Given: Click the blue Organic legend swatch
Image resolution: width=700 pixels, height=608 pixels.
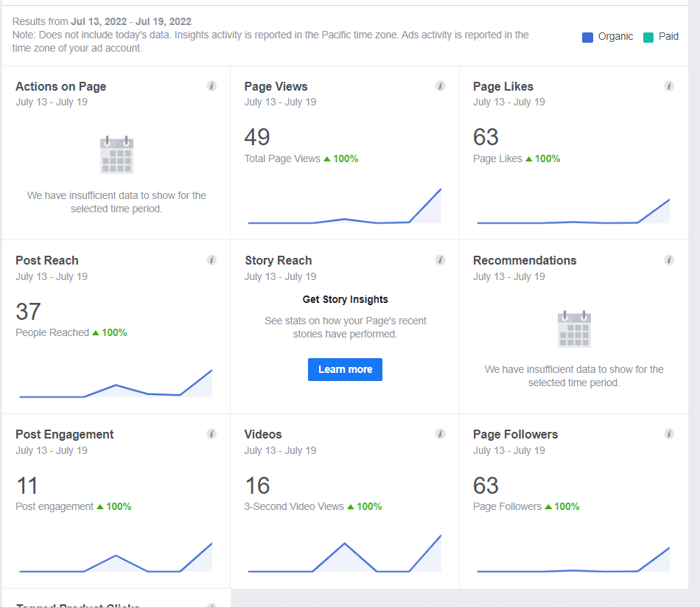Looking at the screenshot, I should (587, 37).
